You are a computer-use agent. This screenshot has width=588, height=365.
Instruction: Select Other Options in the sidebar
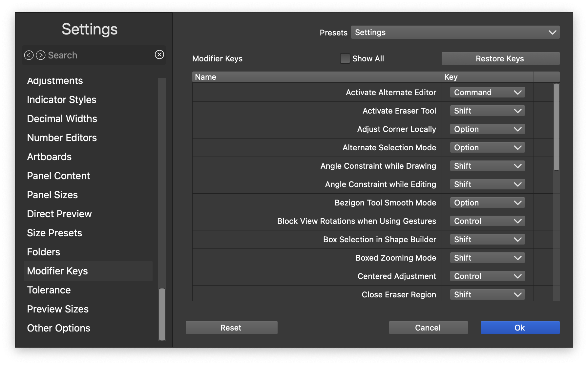[x=59, y=328]
